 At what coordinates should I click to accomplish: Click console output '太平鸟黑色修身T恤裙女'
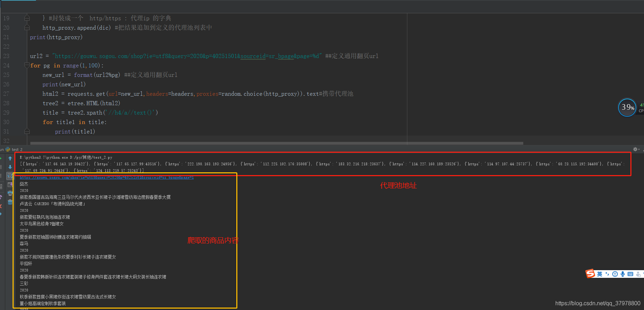pos(42,224)
